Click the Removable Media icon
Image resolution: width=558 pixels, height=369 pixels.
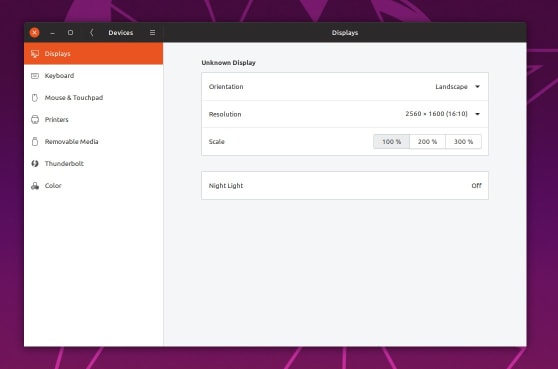click(x=35, y=142)
